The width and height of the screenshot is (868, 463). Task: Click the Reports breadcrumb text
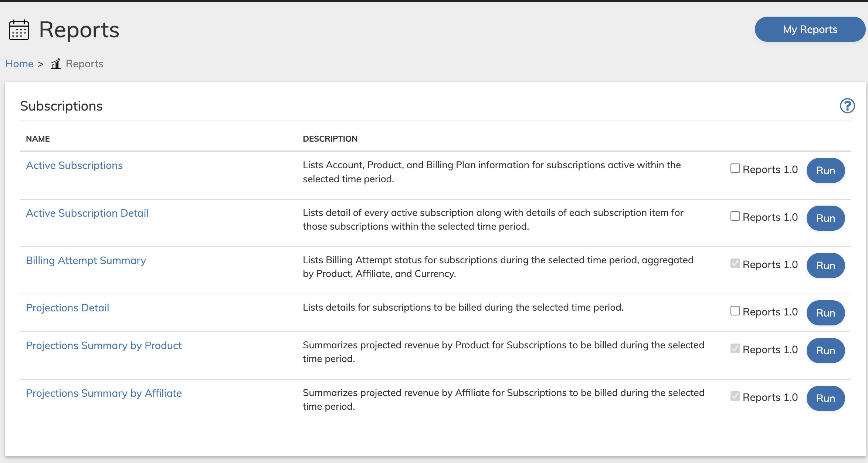click(84, 64)
